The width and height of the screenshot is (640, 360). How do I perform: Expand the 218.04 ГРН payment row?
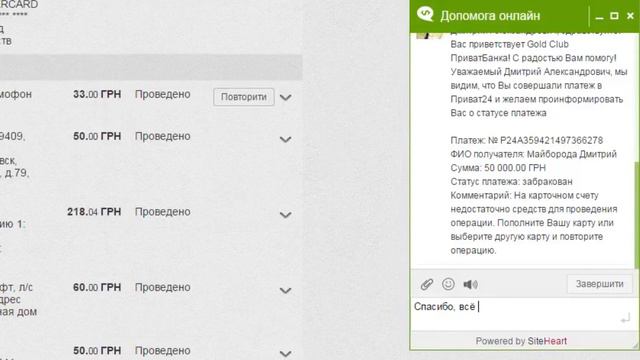[x=285, y=215]
